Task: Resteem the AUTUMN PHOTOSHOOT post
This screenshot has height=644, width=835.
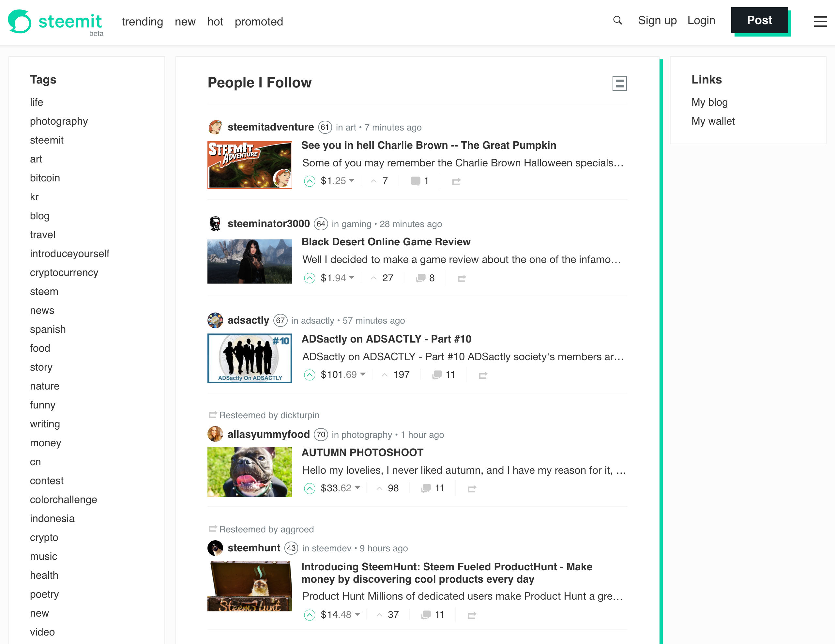Action: coord(472,489)
